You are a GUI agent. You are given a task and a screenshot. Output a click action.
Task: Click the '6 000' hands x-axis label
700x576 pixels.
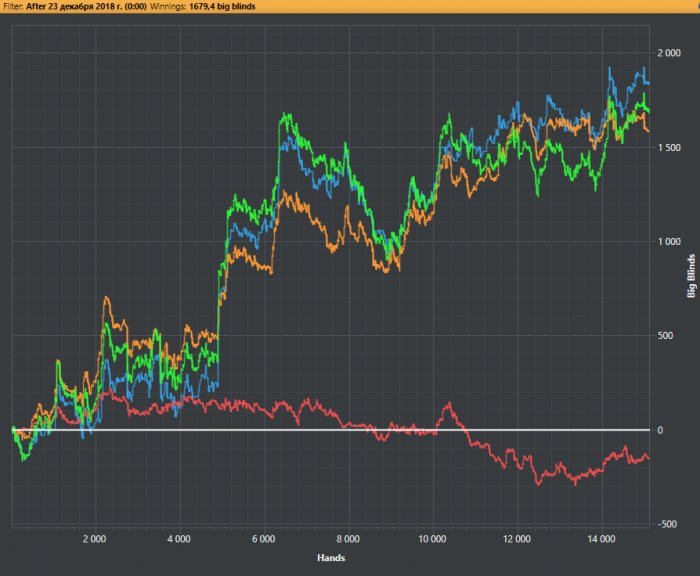pyautogui.click(x=263, y=539)
